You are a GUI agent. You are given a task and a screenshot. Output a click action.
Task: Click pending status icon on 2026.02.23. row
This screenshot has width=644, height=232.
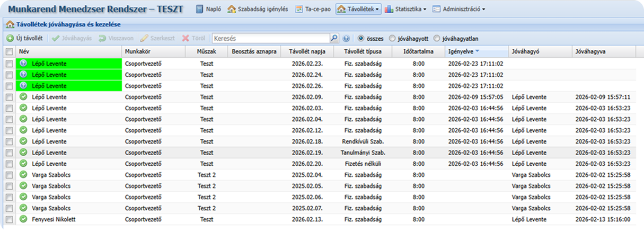pyautogui.click(x=23, y=64)
